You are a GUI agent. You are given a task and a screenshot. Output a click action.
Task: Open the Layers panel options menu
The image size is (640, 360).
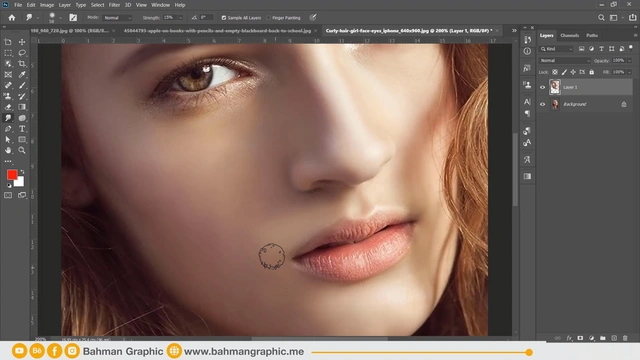click(635, 36)
